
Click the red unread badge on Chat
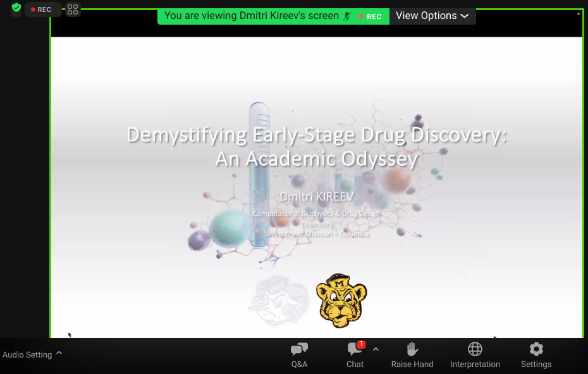pos(361,345)
